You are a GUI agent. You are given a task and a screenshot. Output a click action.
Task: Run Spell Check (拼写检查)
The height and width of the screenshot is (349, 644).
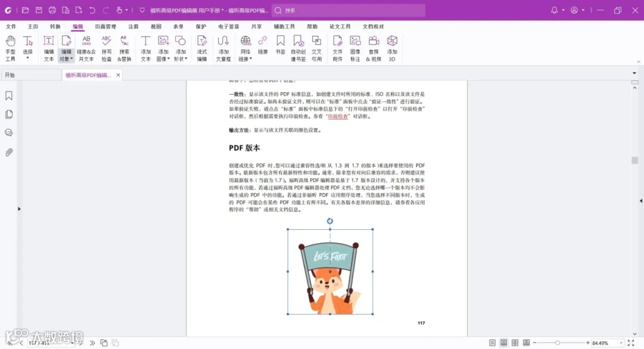click(x=106, y=48)
